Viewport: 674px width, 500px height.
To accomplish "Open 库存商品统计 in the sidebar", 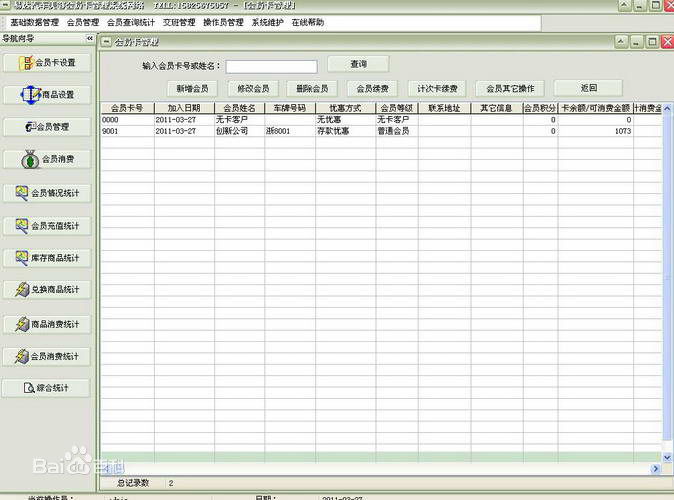I will 47,258.
